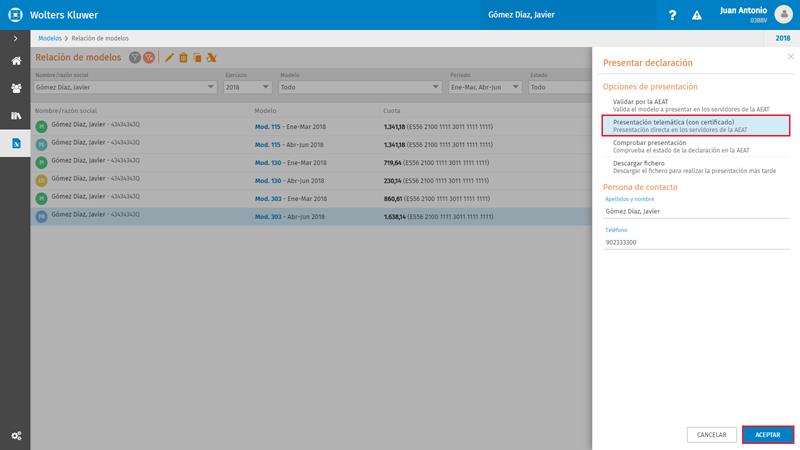Open settings gears icon at sidebar bottom
Screen dimensions: 800x450
pos(16,436)
